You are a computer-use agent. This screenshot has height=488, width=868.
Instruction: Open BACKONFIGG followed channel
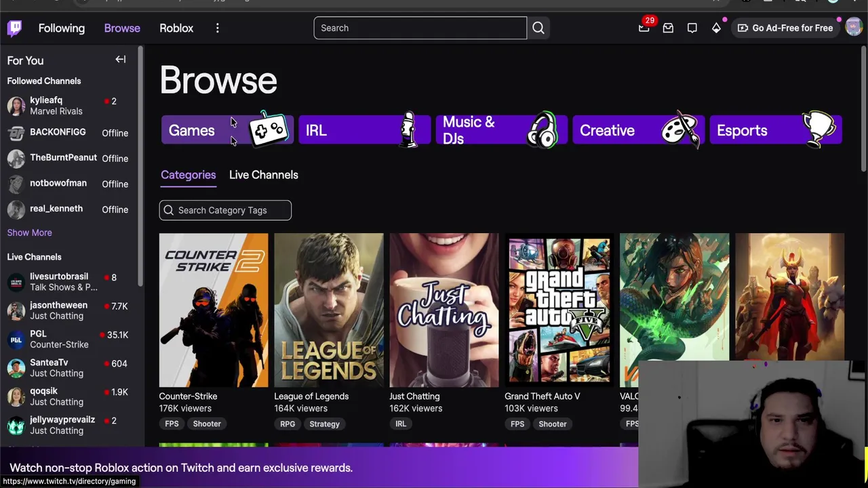coord(68,133)
